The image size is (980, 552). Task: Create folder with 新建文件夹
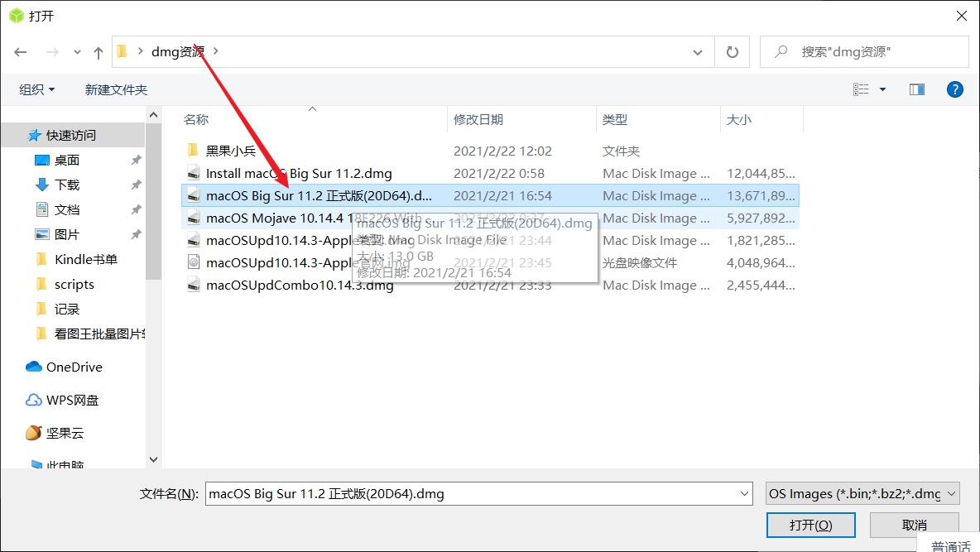click(116, 89)
